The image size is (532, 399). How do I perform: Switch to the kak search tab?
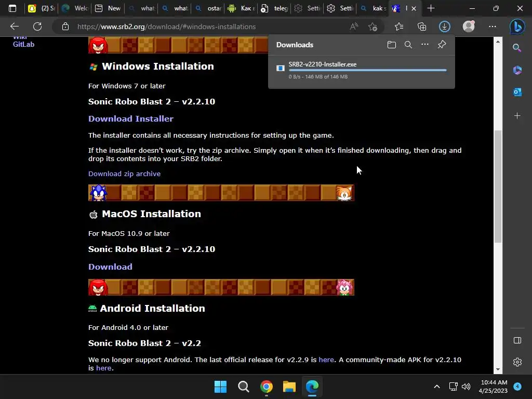click(x=373, y=8)
